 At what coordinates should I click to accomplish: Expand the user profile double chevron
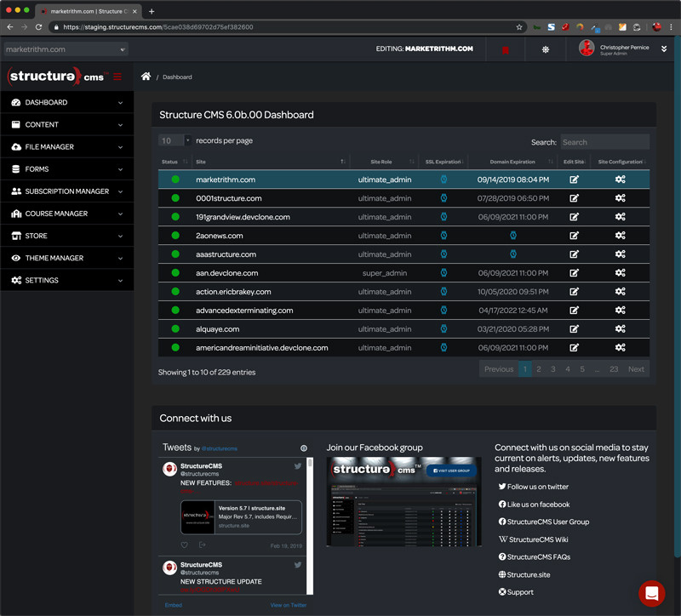point(664,49)
